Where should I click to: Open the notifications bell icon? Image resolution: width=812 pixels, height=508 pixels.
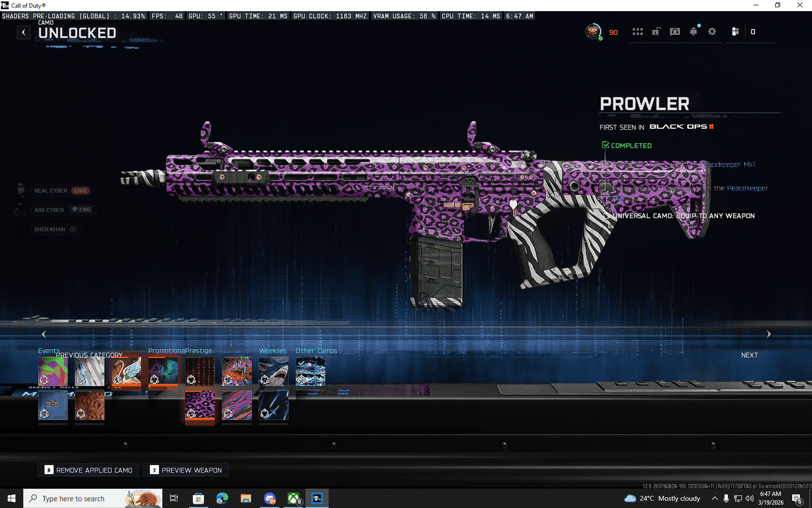coord(694,32)
